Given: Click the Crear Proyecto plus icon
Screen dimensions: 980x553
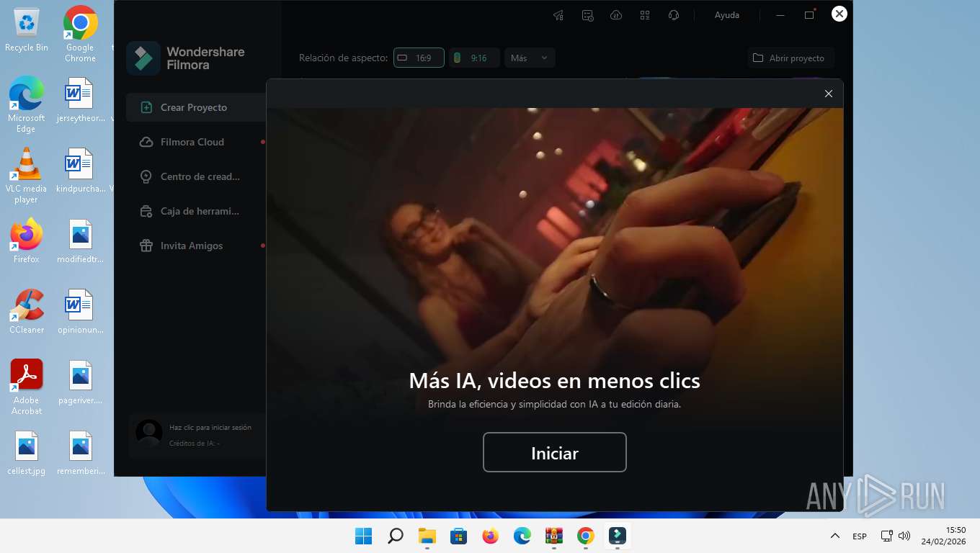Looking at the screenshot, I should [146, 107].
